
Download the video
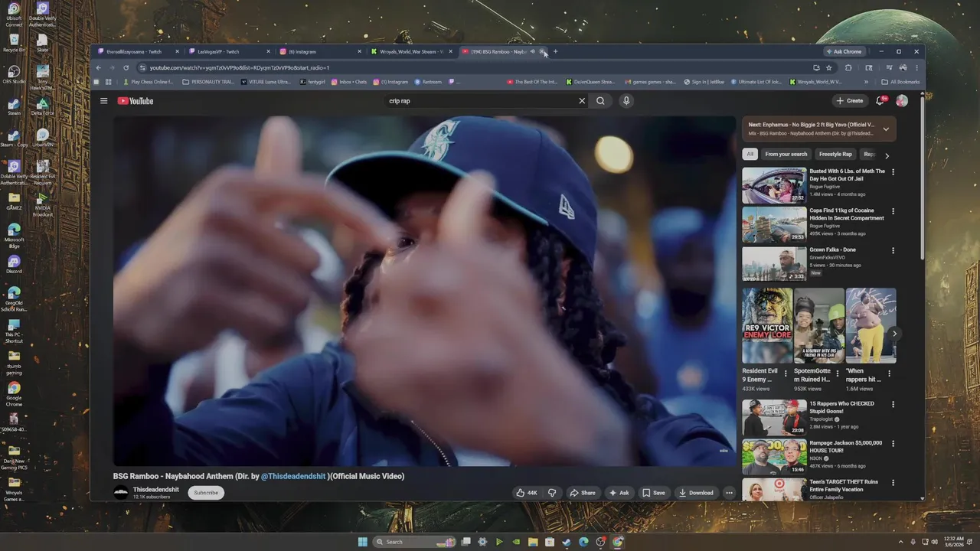[x=696, y=493]
